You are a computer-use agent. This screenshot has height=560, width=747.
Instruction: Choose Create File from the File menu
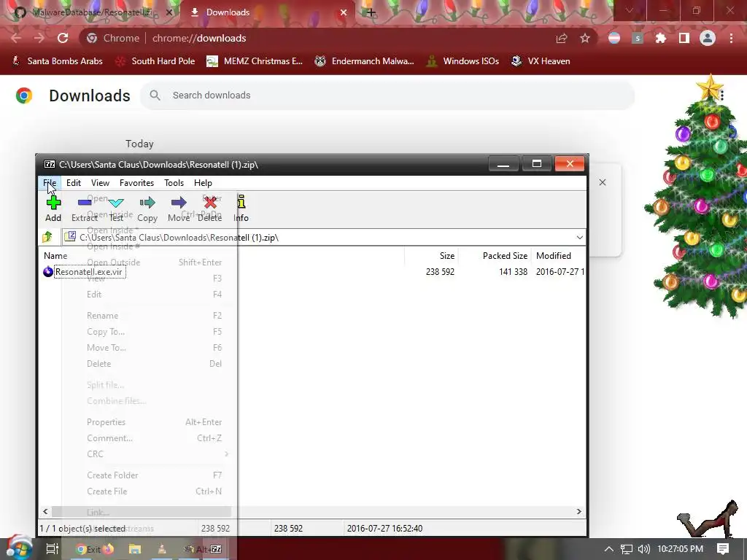pyautogui.click(x=150, y=491)
